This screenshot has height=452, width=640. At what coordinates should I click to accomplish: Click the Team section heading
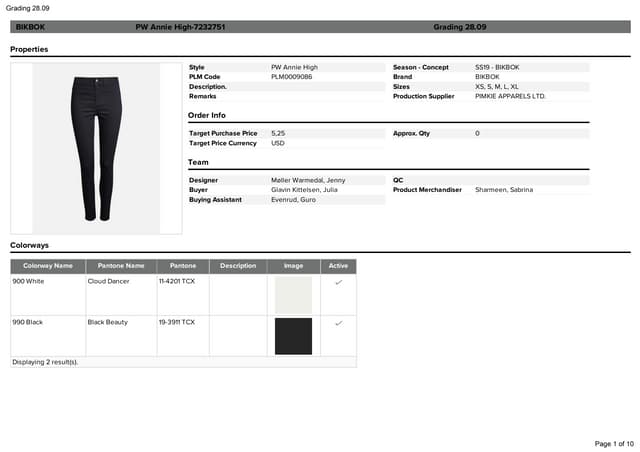pos(198,162)
